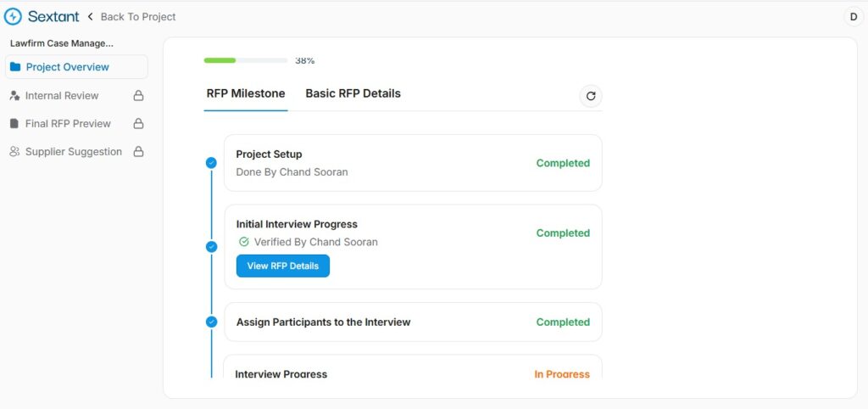Screen dimensions: 868x409
Task: Click the Internal Review lock icon
Action: click(x=138, y=96)
